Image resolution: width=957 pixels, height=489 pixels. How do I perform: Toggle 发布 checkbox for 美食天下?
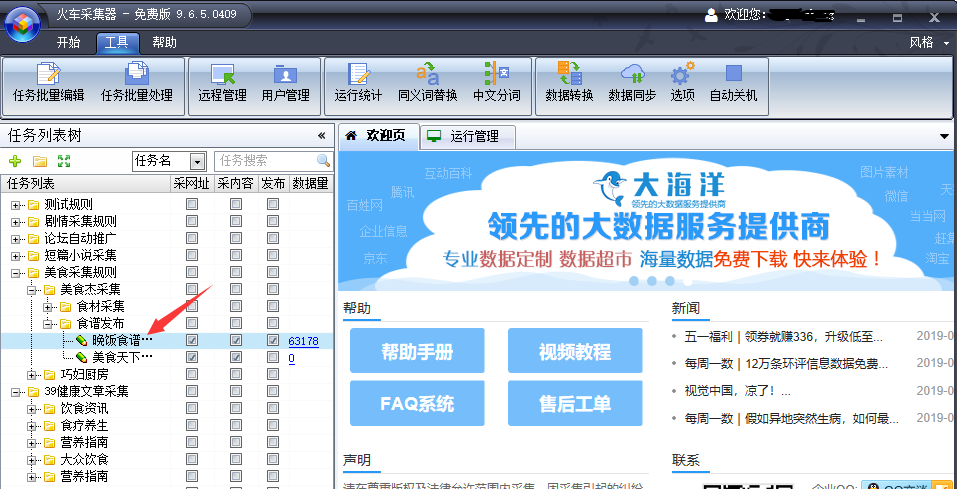pyautogui.click(x=273, y=357)
